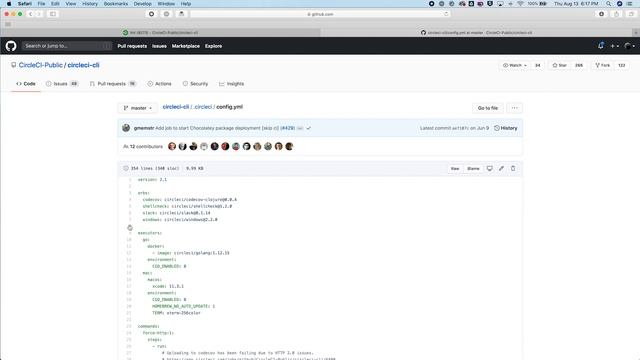Open the master branch dropdown
This screenshot has width=640, height=360.
tap(138, 108)
